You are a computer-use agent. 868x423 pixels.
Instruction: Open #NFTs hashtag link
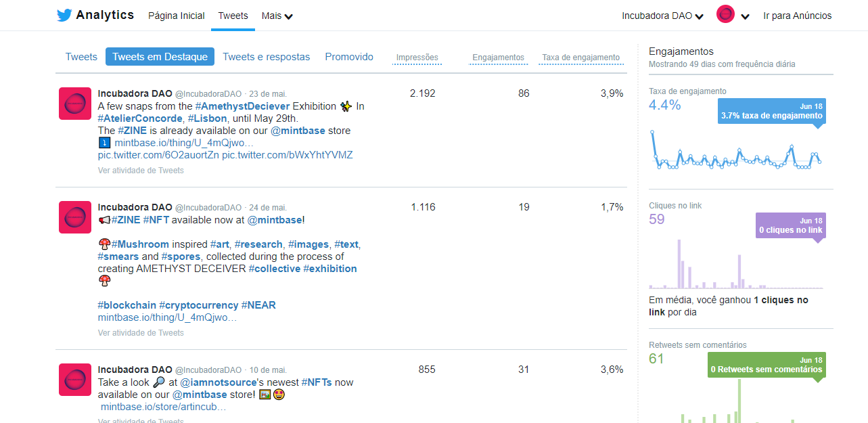317,382
